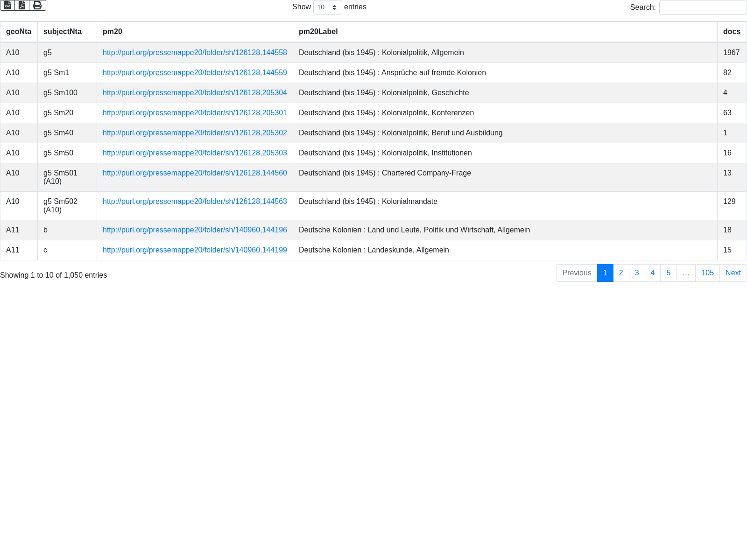This screenshot has width=747, height=560.
Task: Open folder link ending in 126128,144558
Action: coord(195,53)
